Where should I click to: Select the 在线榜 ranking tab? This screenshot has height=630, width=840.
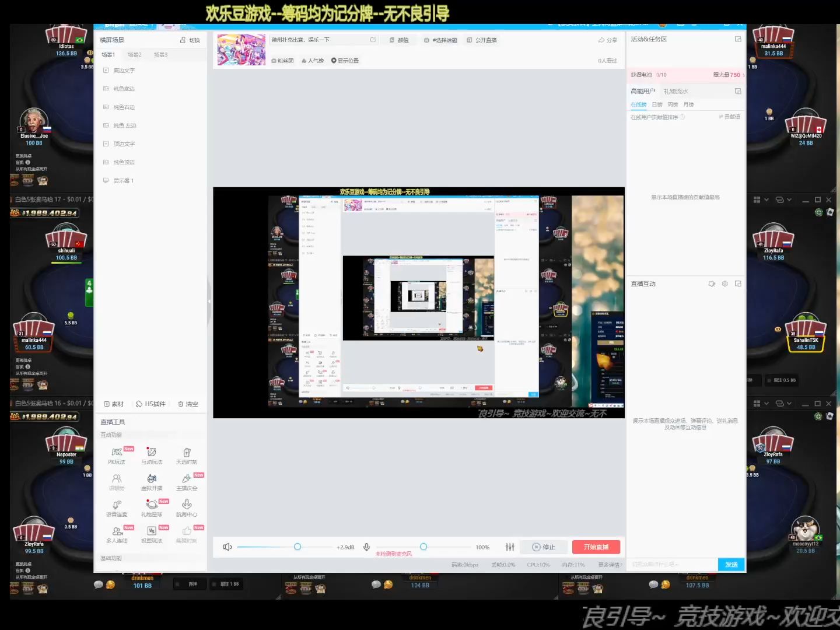point(639,104)
